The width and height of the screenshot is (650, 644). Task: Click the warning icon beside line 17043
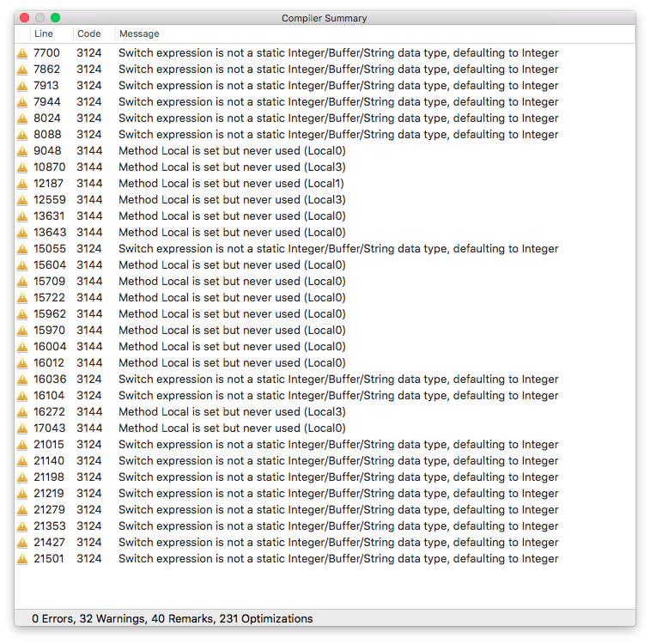pos(22,428)
